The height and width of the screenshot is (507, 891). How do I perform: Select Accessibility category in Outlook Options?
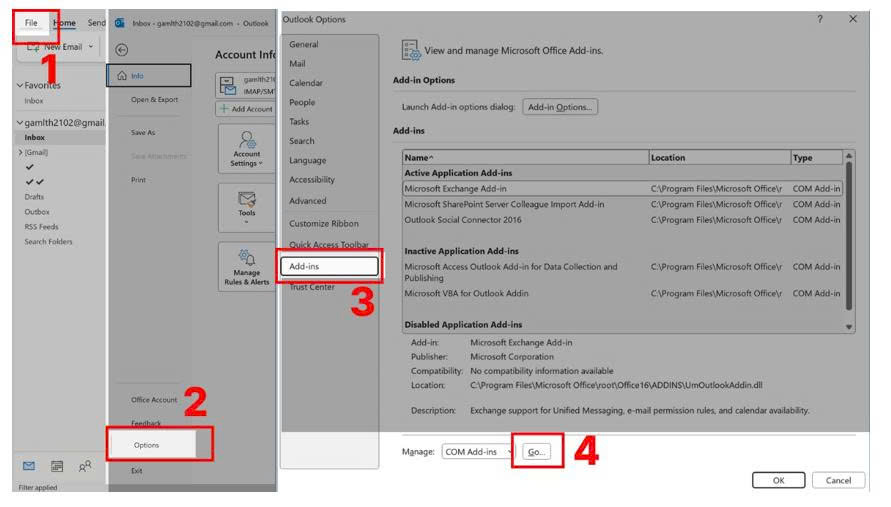(312, 180)
